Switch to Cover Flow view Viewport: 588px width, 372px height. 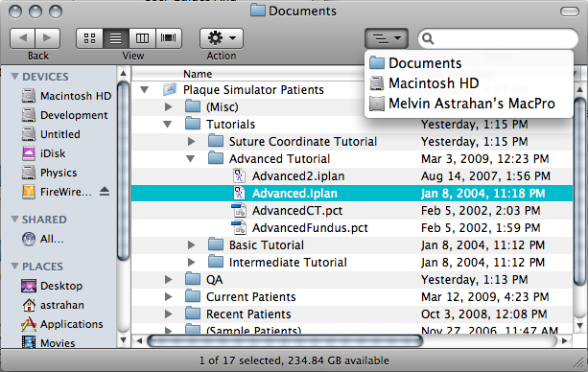pos(169,38)
